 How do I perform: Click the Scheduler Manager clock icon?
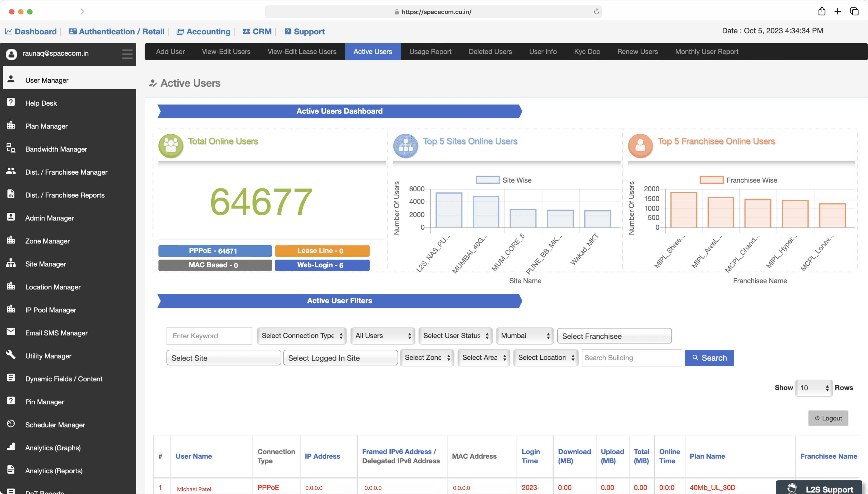[11, 424]
